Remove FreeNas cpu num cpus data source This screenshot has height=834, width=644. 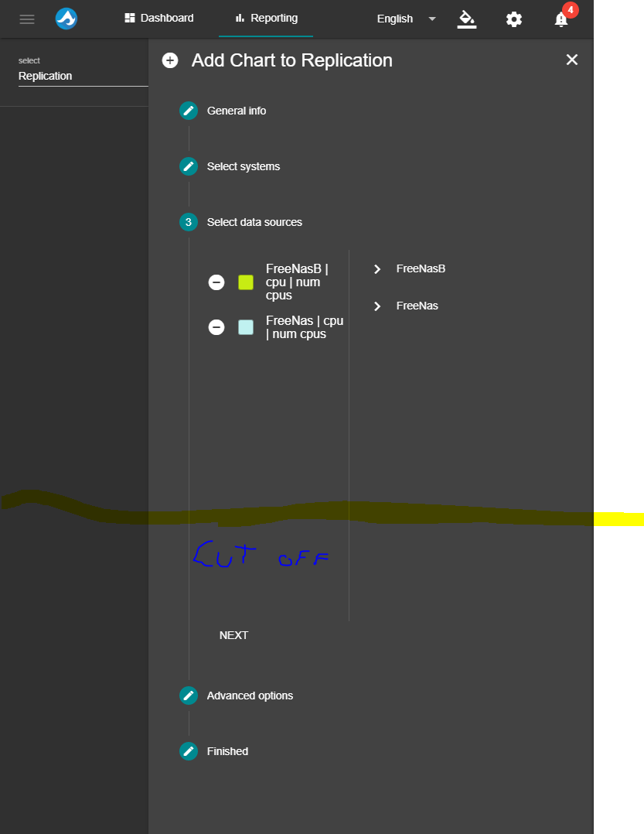pos(216,327)
